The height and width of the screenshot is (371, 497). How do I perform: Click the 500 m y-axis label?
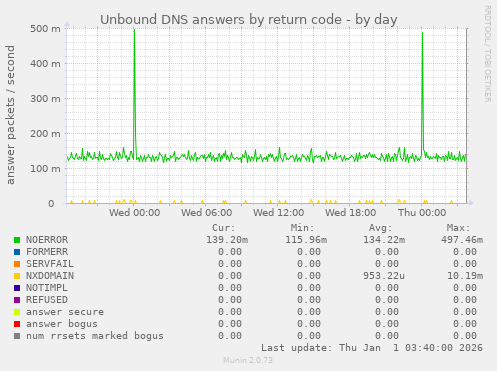tap(45, 28)
